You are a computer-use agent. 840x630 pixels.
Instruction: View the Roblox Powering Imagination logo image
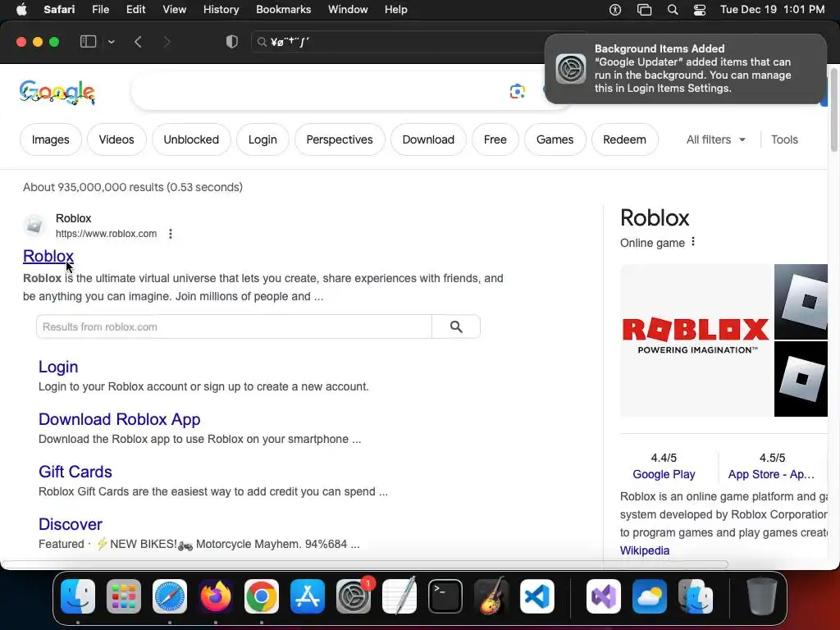pos(696,340)
